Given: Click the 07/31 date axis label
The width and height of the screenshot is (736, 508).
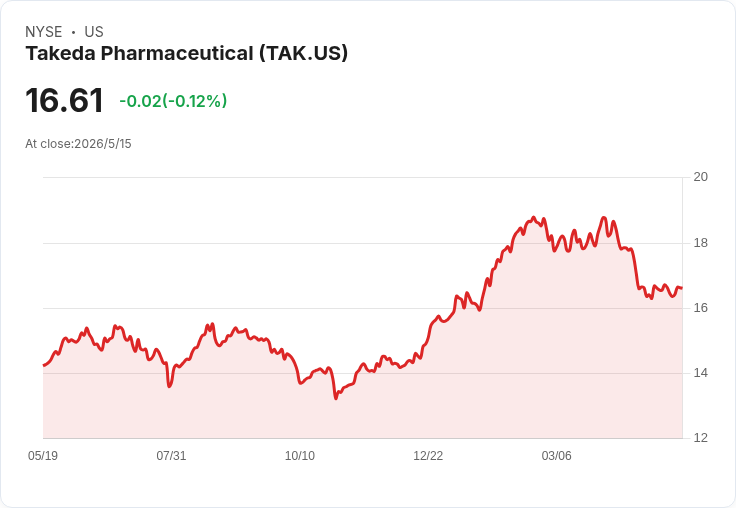Looking at the screenshot, I should (x=171, y=456).
